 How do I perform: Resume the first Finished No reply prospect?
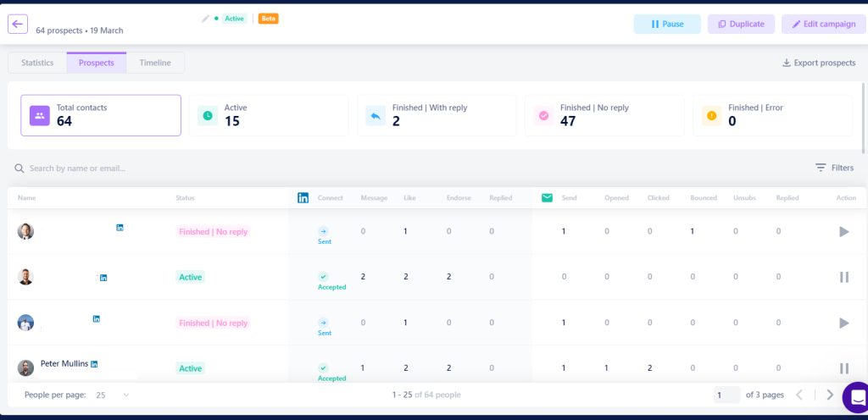click(x=843, y=231)
